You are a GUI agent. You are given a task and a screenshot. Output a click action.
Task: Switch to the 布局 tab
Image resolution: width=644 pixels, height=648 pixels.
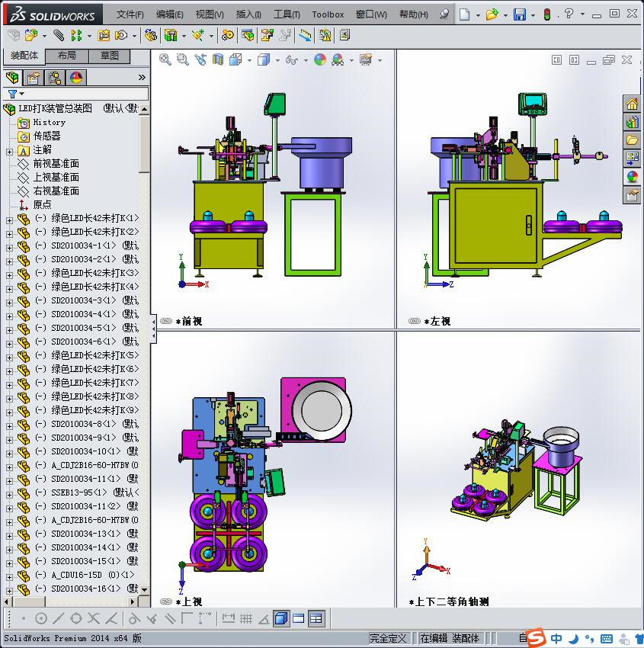(x=66, y=56)
